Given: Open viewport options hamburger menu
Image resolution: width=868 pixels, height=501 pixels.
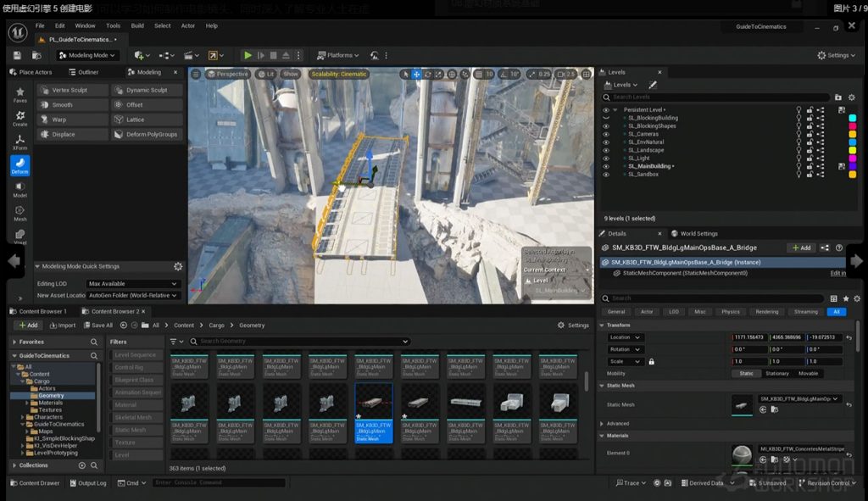Looking at the screenshot, I should (196, 74).
